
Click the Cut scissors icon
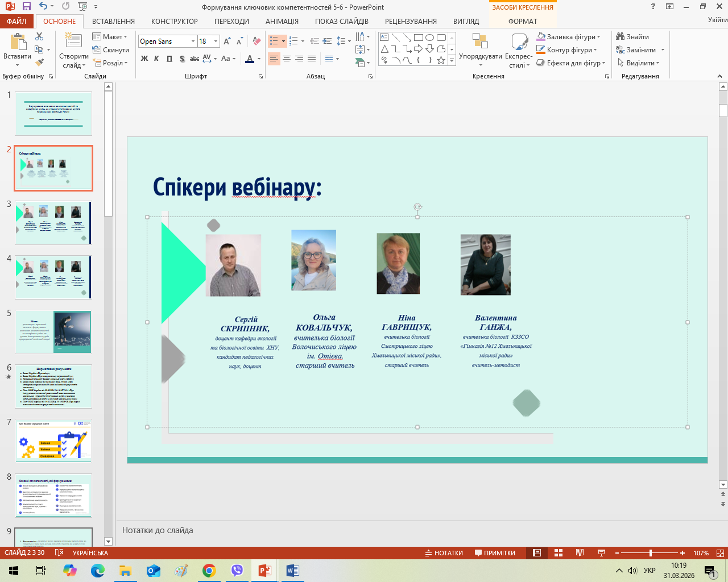(x=39, y=36)
